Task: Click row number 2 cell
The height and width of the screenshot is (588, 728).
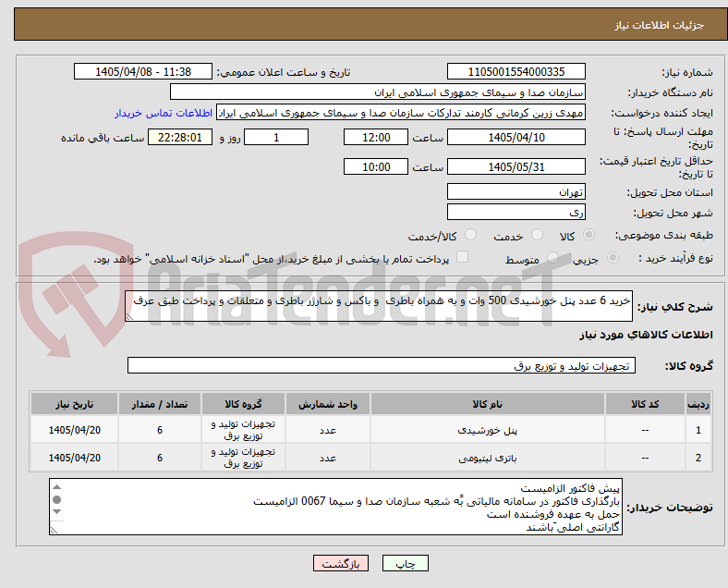Action: (x=698, y=458)
